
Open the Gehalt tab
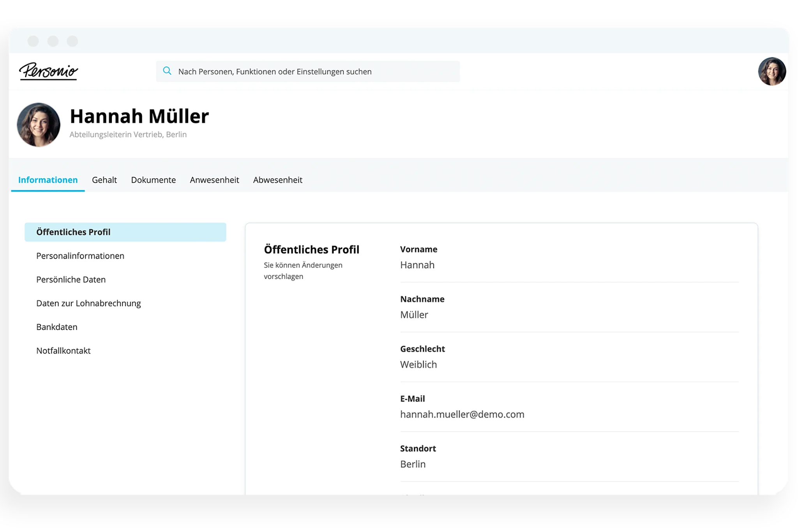(x=104, y=180)
